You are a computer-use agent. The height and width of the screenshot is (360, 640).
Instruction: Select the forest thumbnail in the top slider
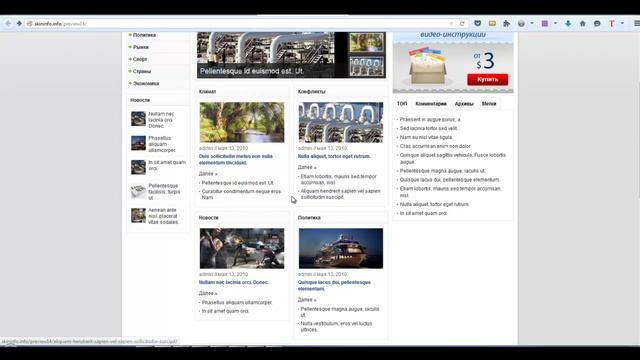pyautogui.click(x=367, y=42)
